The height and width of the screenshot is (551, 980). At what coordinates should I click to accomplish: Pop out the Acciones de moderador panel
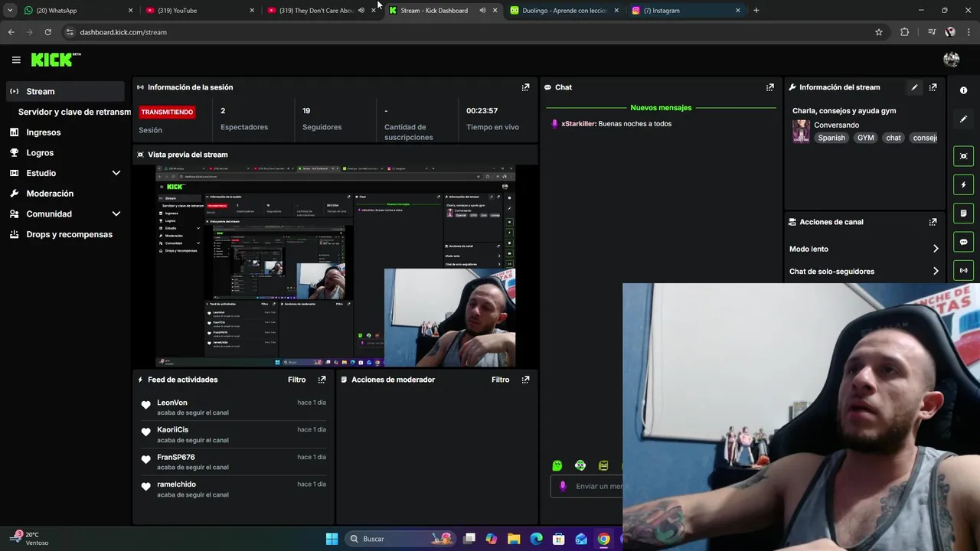pos(525,380)
